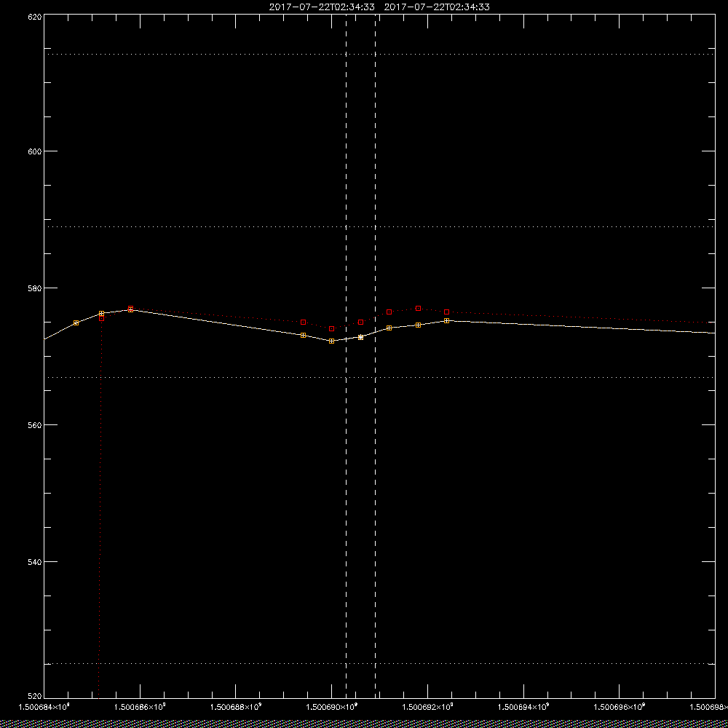Click the 560 y-axis label
Image resolution: width=728 pixels, height=728 pixels.
click(36, 425)
